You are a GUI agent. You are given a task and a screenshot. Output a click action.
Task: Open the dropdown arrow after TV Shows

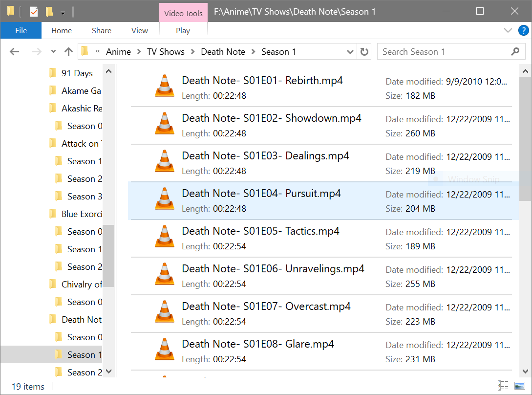(x=192, y=52)
